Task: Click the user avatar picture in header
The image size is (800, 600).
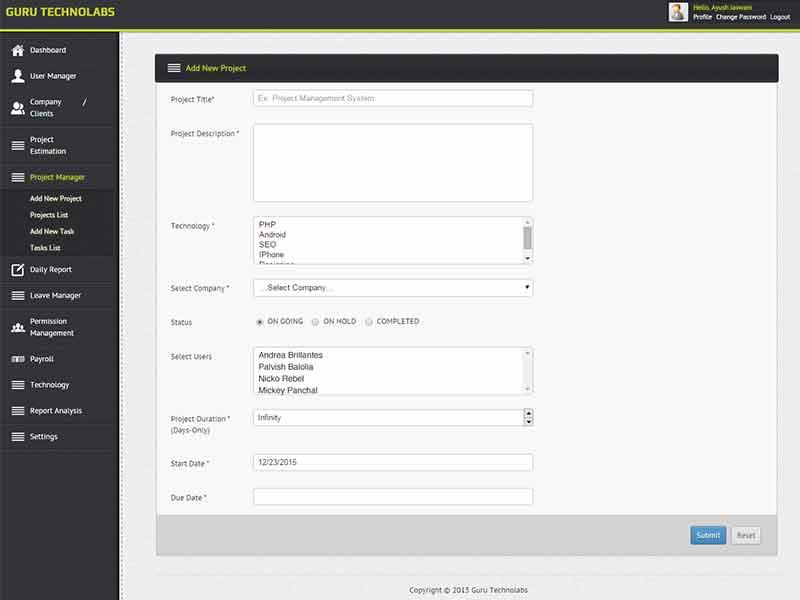Action: (678, 12)
